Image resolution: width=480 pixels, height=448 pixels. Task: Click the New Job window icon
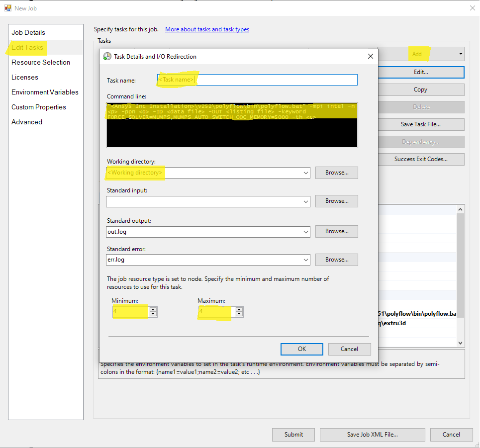click(x=7, y=8)
